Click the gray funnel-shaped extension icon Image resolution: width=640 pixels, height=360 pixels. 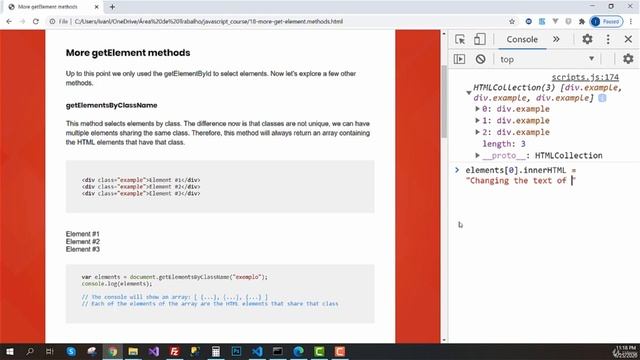coord(555,21)
